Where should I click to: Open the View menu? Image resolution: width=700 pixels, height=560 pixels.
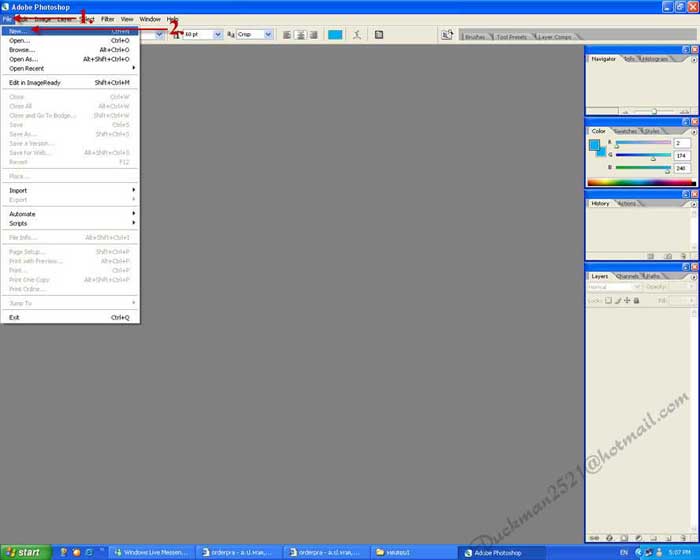coord(127,19)
